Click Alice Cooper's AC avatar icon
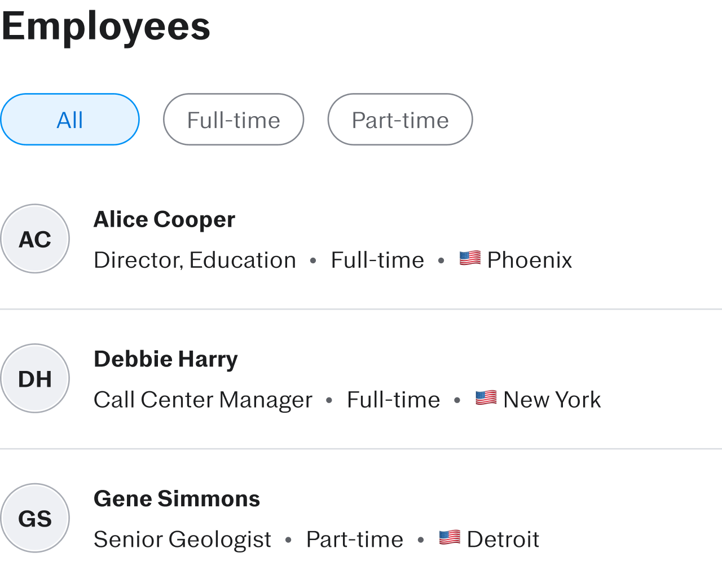This screenshot has height=588, width=722. (x=35, y=238)
